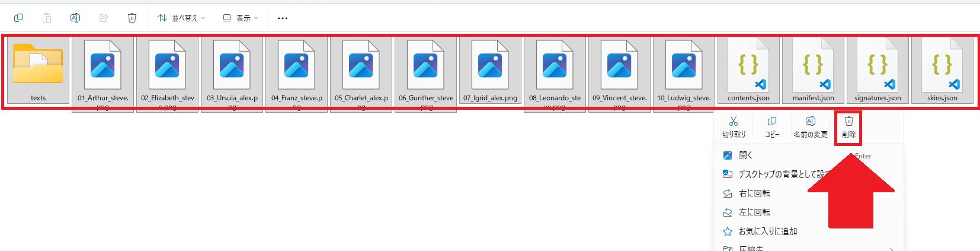The image size is (980, 251).
Task: Open the three-dots more options menu
Action: 283,18
